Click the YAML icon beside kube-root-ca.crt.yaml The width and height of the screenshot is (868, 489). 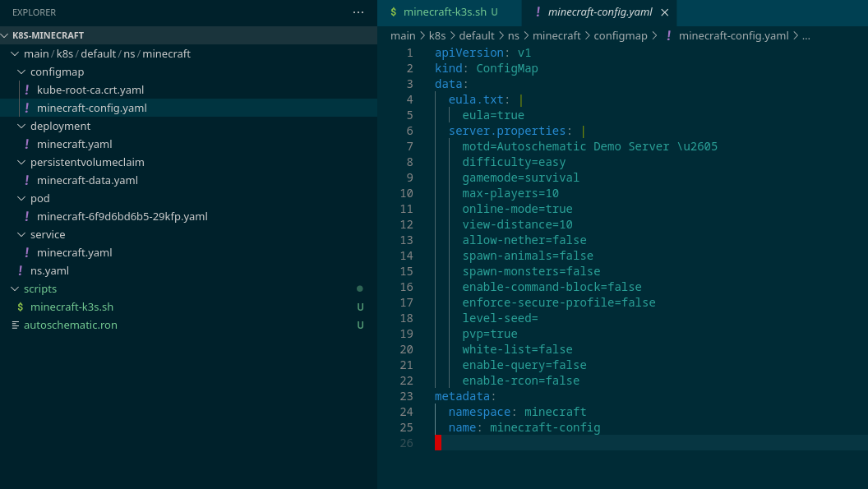pyautogui.click(x=27, y=90)
